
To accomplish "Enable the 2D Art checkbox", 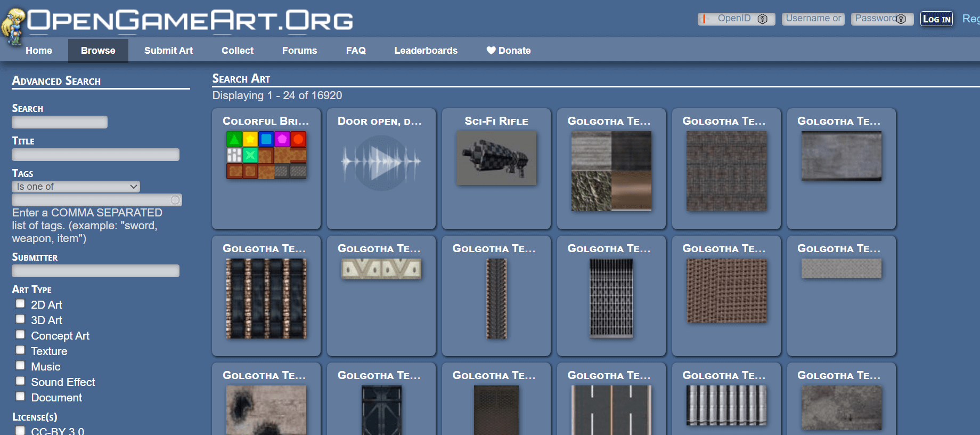I will point(20,304).
